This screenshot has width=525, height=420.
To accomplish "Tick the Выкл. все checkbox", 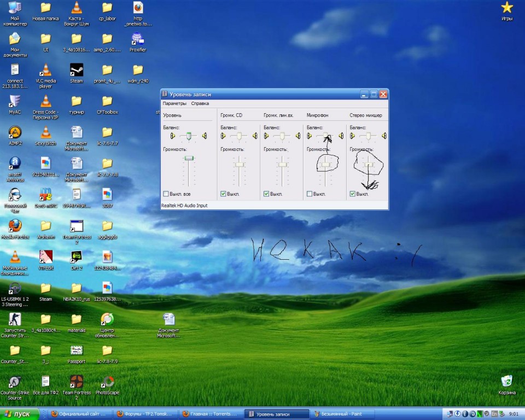I will 166,194.
